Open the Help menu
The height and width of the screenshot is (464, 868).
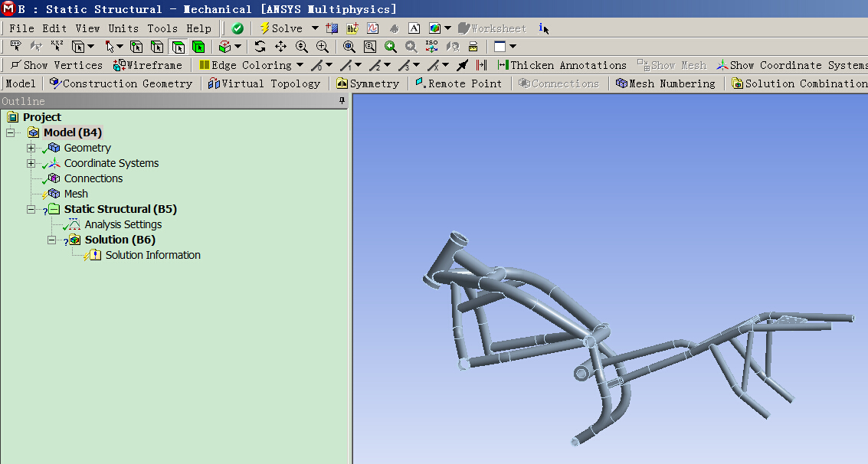click(198, 28)
